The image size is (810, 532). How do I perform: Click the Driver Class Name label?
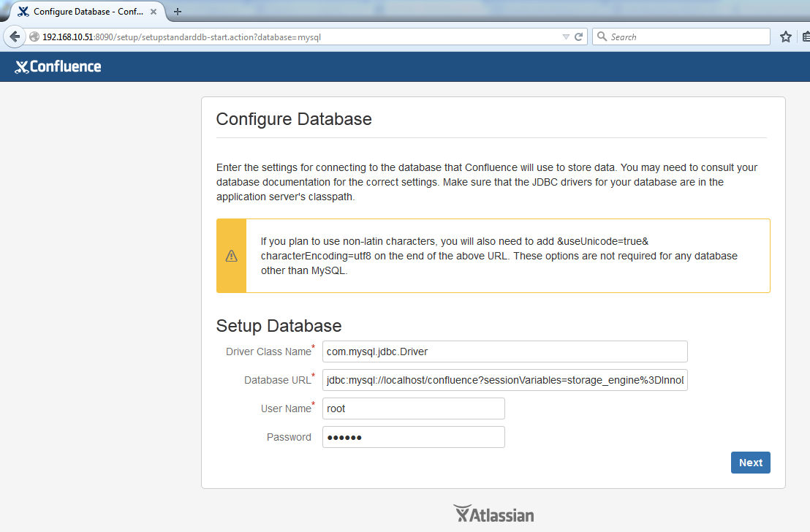(268, 351)
